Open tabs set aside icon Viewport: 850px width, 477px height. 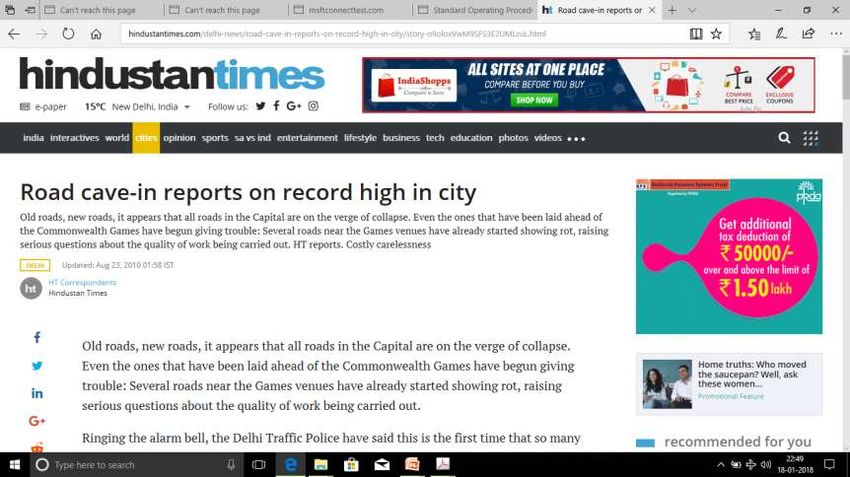pyautogui.click(x=10, y=10)
